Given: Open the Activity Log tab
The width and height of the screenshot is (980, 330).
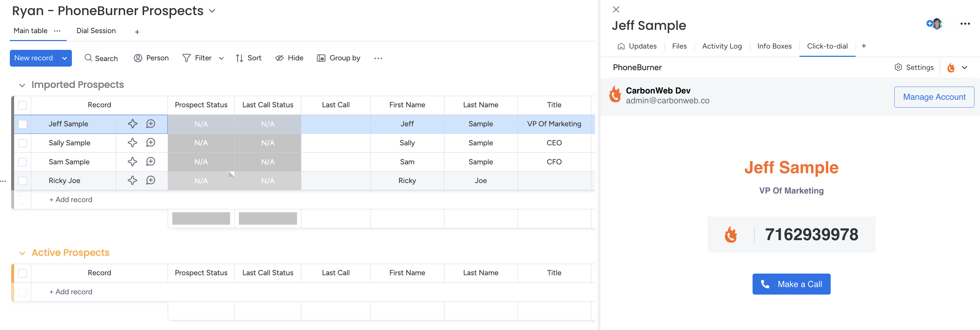Looking at the screenshot, I should tap(722, 46).
